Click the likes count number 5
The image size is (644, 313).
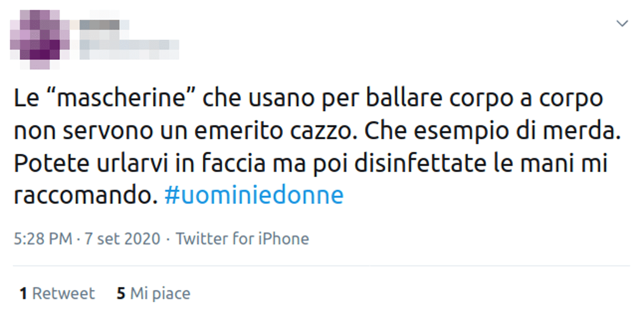click(121, 294)
